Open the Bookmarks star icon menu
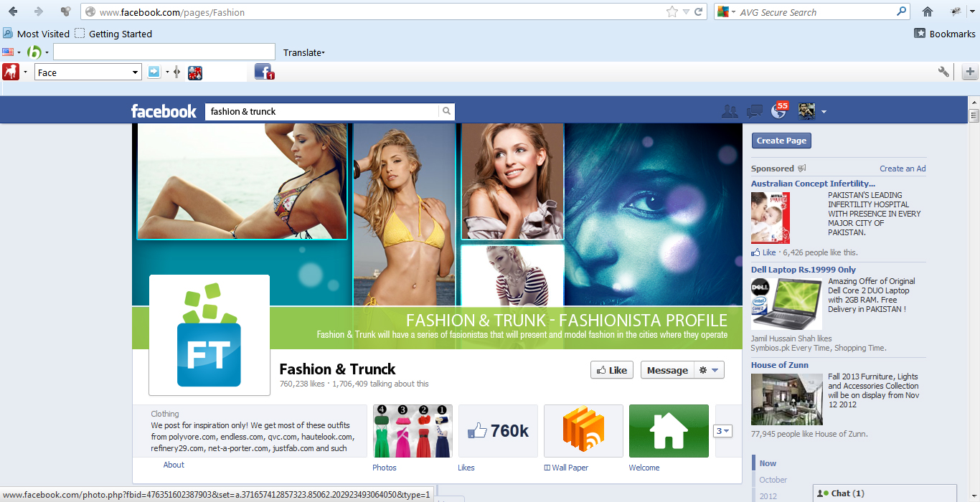This screenshot has height=502, width=980. (x=920, y=33)
